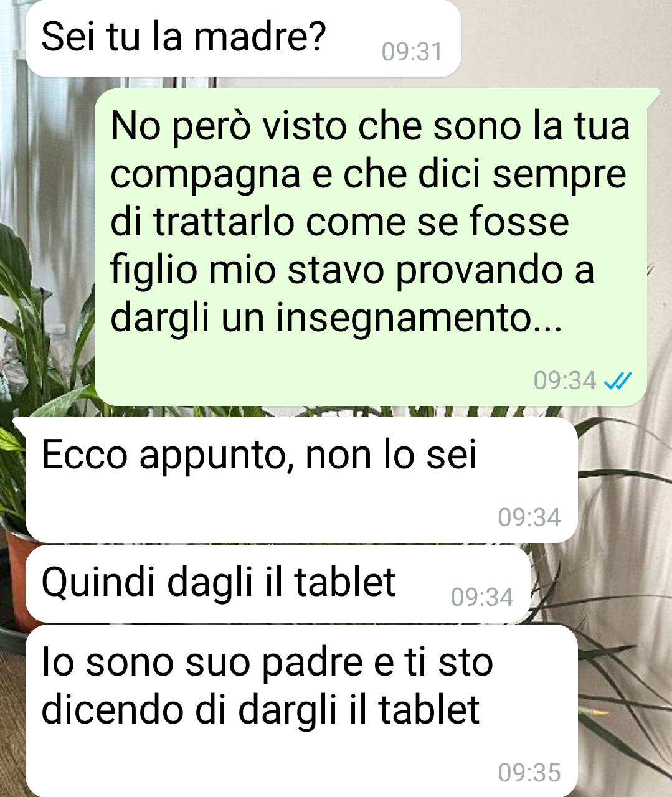The height and width of the screenshot is (797, 672).
Task: Click the word "insegnamento..." in the green message
Action: tap(420, 318)
